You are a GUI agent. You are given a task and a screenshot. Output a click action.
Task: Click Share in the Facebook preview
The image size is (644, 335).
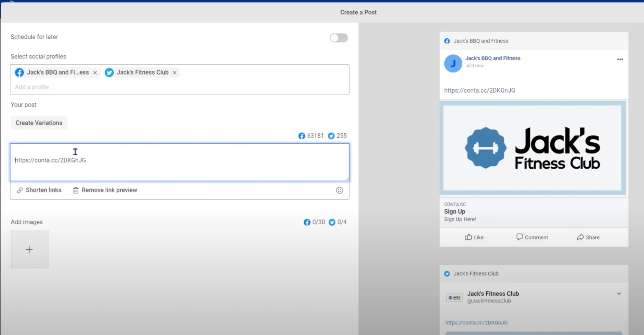[x=588, y=237]
